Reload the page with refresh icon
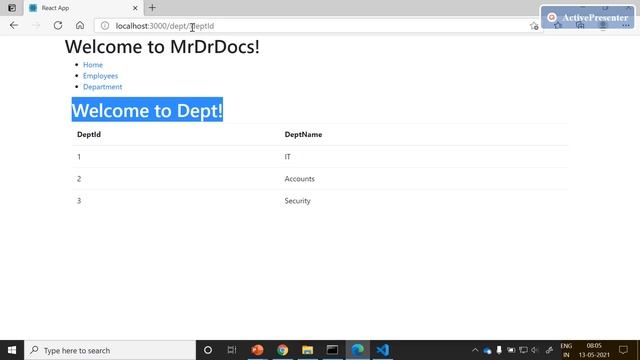Screen dimensions: 640x360 click(58, 25)
